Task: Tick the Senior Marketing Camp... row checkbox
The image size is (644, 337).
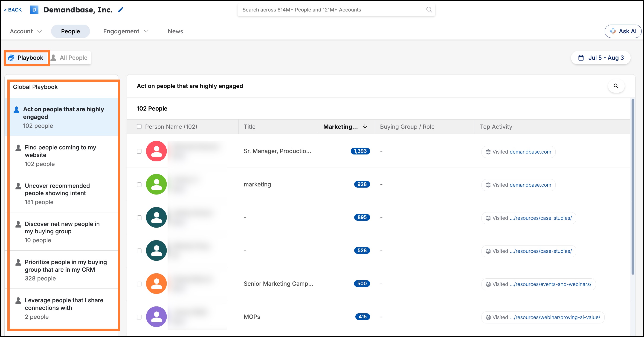Action: click(x=139, y=284)
